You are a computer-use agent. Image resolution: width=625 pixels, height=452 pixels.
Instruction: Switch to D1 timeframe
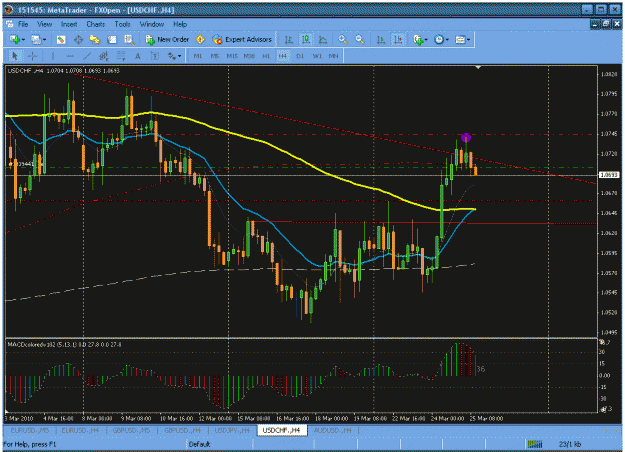(300, 56)
